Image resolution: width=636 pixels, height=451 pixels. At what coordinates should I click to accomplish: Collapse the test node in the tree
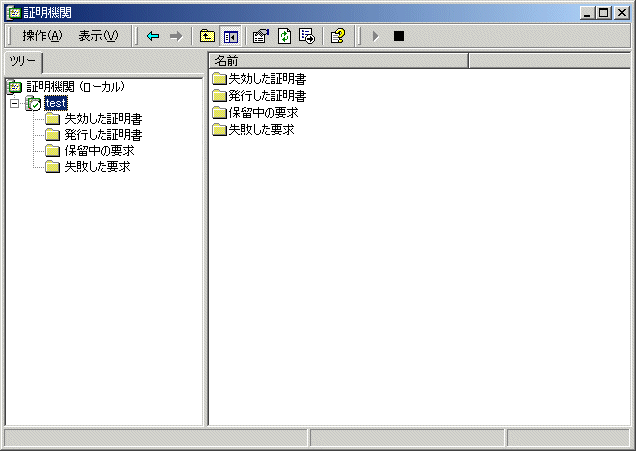[14, 103]
